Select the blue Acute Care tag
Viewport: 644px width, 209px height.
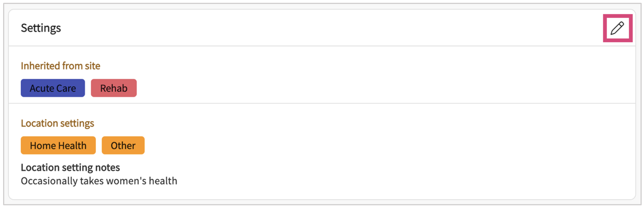(53, 88)
